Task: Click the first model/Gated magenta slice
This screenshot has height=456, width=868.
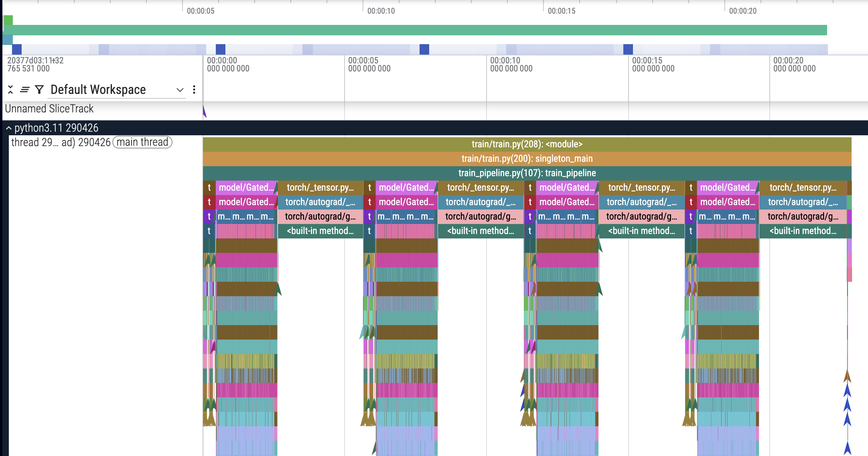Action: (x=246, y=187)
